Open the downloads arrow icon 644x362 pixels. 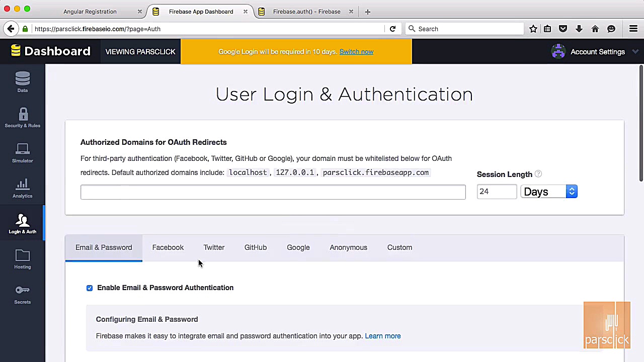[579, 29]
